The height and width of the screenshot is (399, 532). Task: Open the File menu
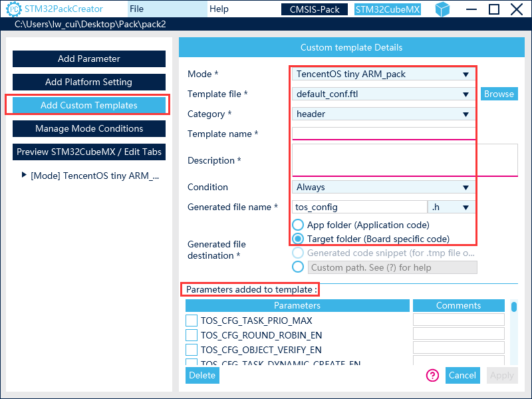pyautogui.click(x=168, y=9)
